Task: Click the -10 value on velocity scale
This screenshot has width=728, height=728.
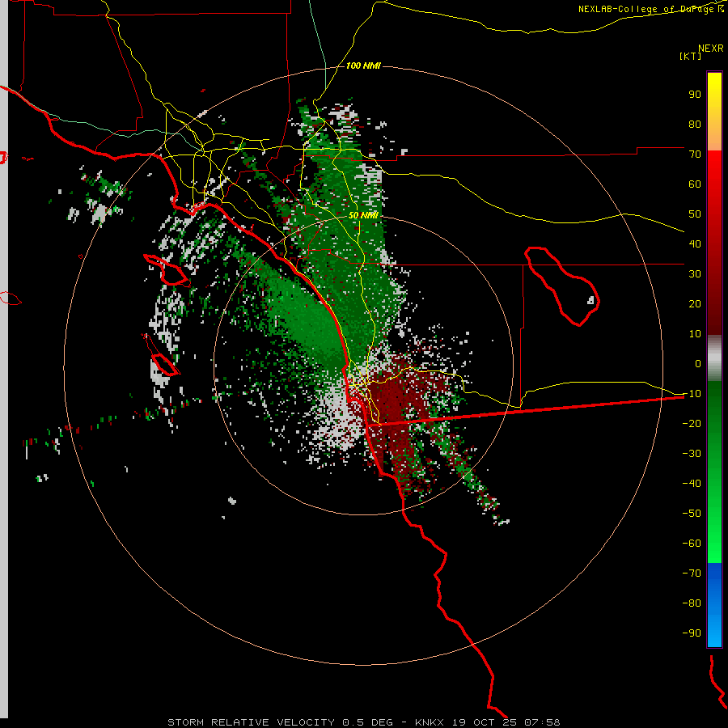Action: (x=692, y=394)
